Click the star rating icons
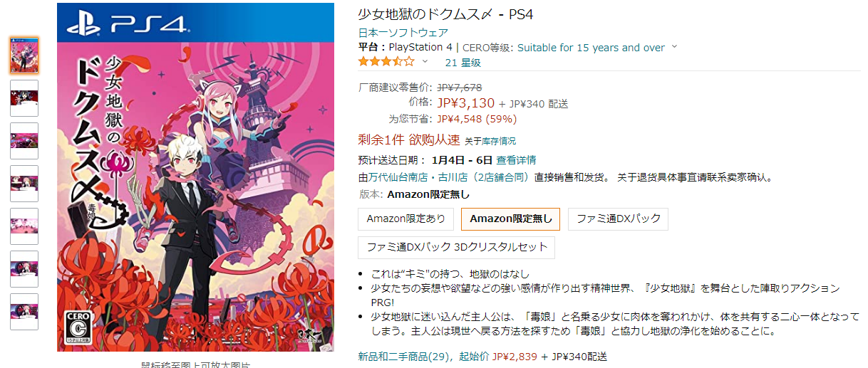Viewport: 868px width, 368px height. 386,62
